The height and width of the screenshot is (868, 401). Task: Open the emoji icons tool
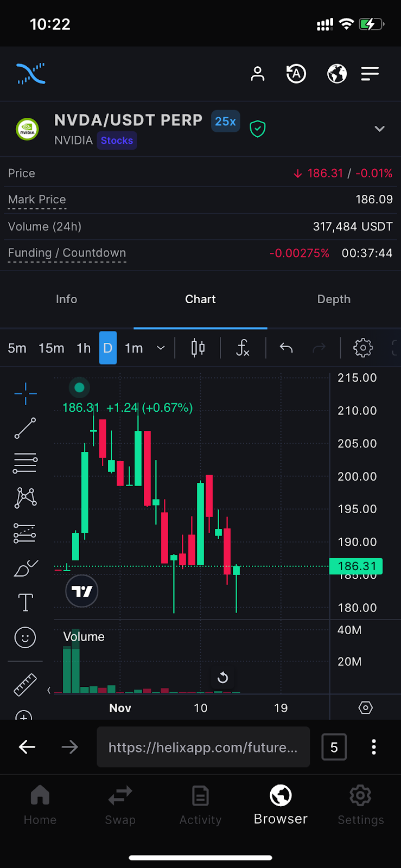tap(26, 637)
